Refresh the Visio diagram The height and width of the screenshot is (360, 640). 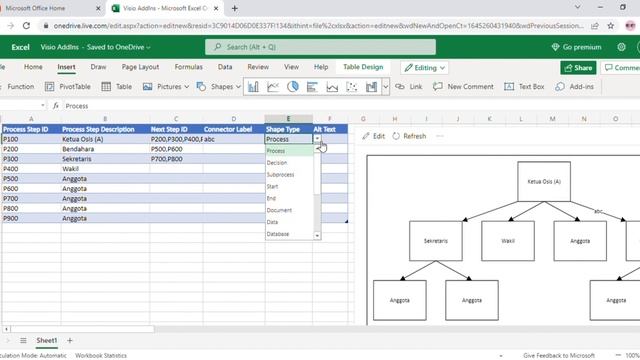[x=409, y=136]
